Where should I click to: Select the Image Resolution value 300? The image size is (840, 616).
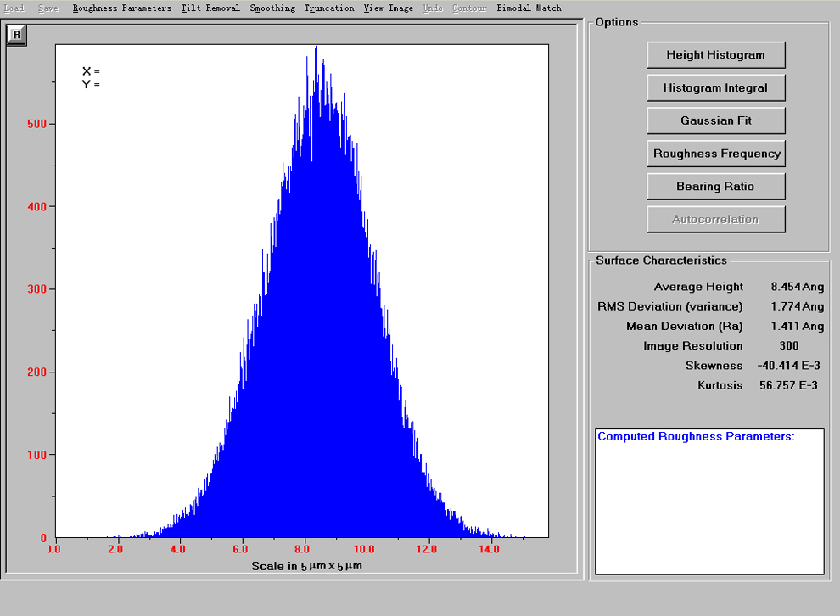789,346
